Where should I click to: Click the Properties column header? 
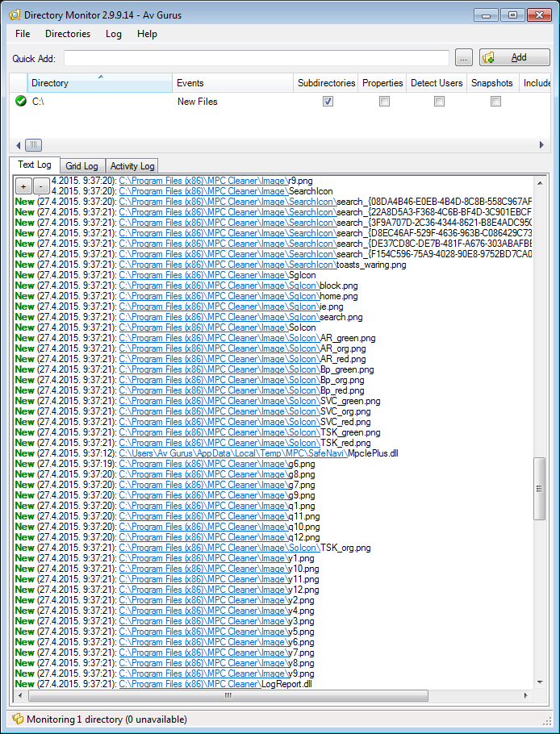point(382,83)
